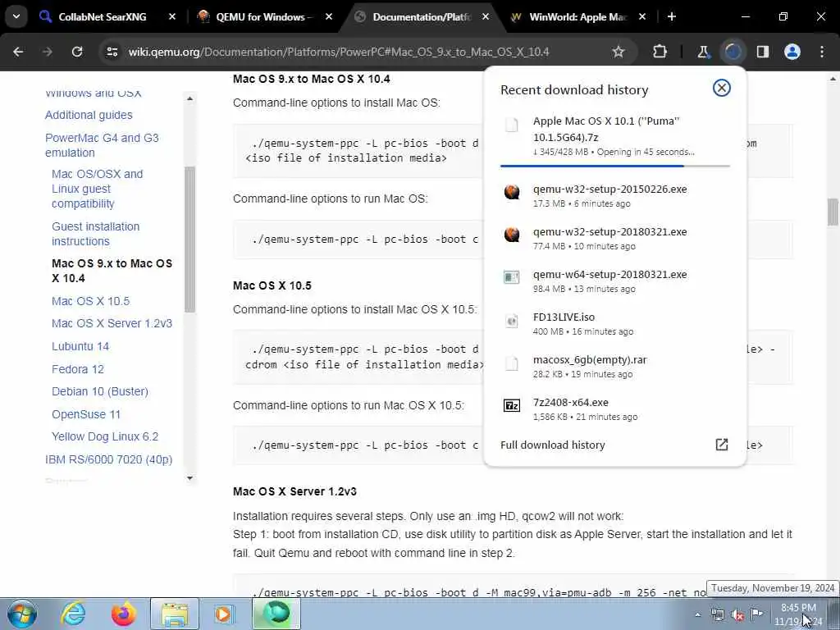Viewport: 840px width, 630px height.
Task: Open IBM RS/6000 7020 (40p) link
Action: click(x=109, y=459)
